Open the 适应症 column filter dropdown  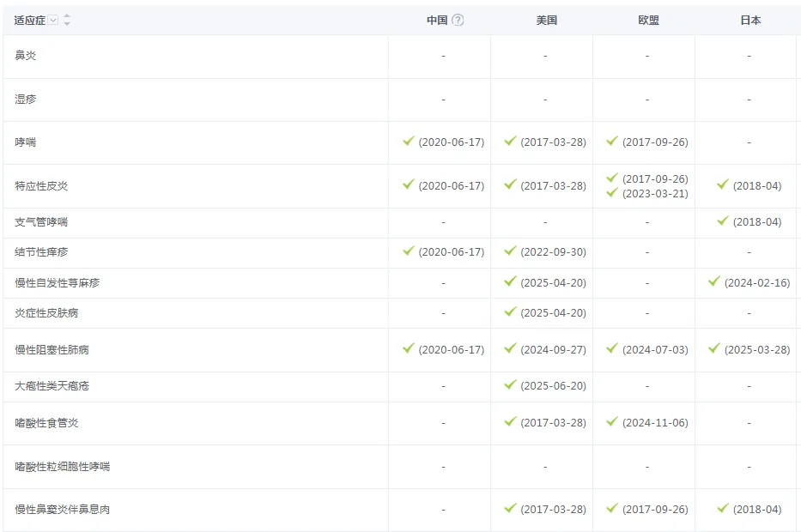click(x=53, y=21)
